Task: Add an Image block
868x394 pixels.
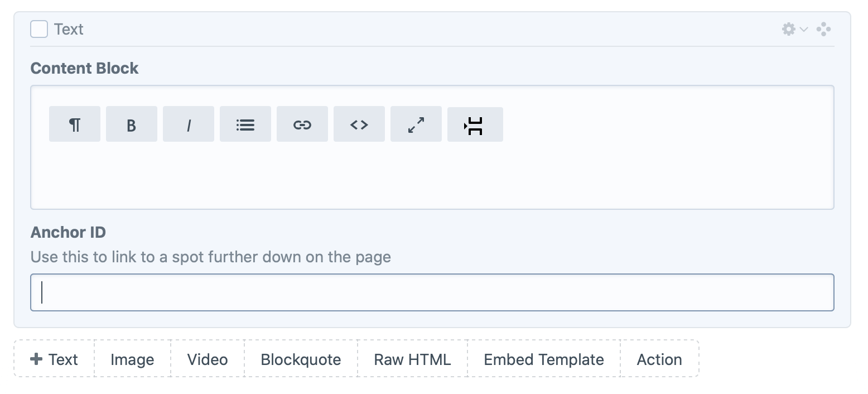Action: [x=132, y=359]
